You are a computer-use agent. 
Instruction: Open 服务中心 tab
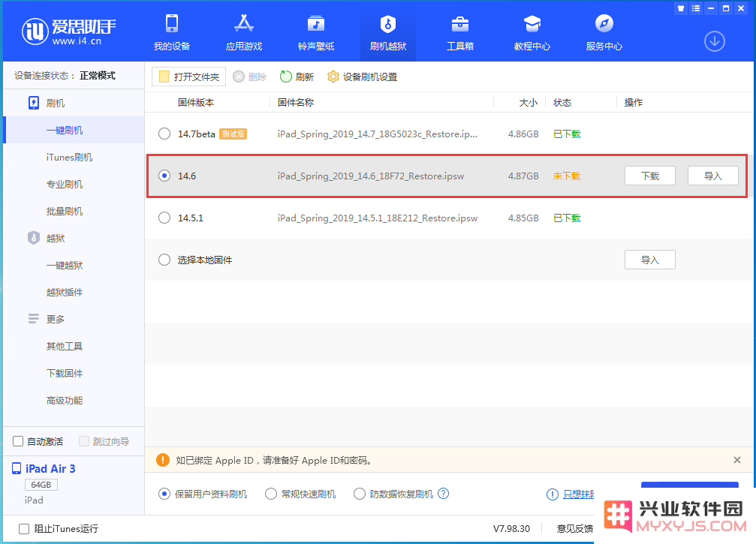tap(604, 33)
